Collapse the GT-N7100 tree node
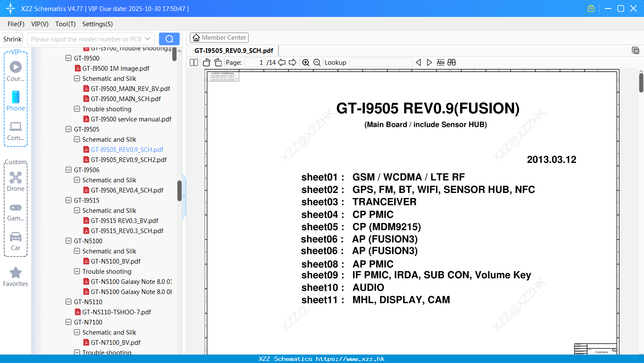 (x=69, y=322)
